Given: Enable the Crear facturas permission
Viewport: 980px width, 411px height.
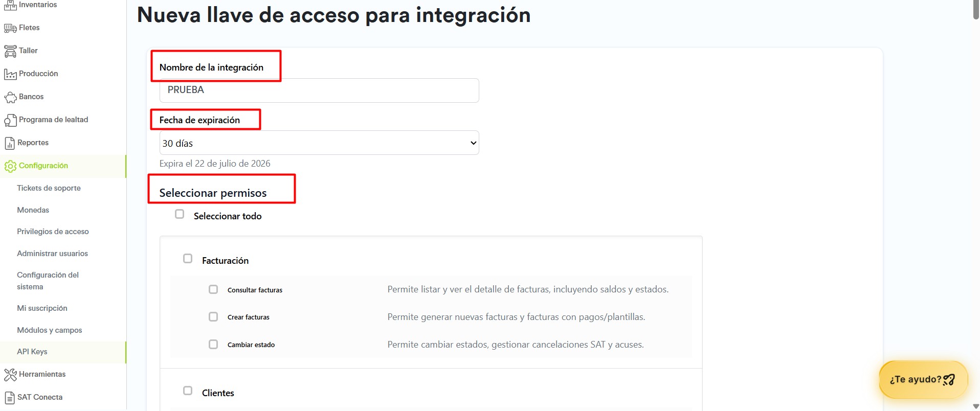Looking at the screenshot, I should pos(213,317).
